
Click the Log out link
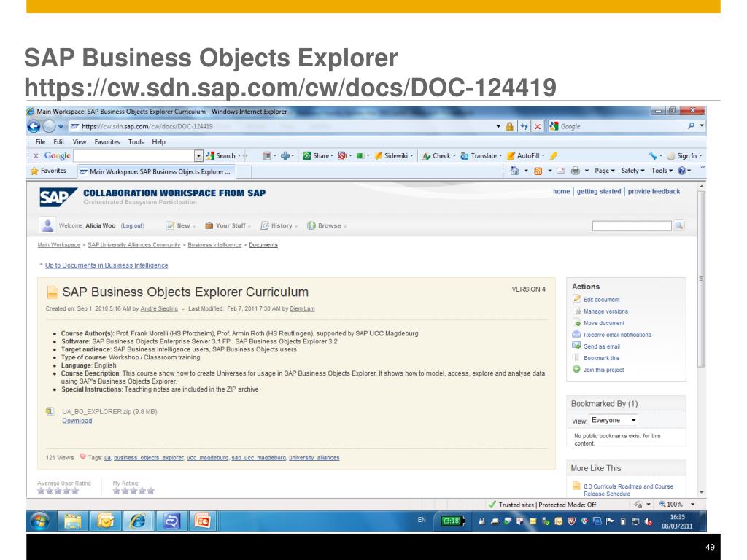pyautogui.click(x=132, y=226)
